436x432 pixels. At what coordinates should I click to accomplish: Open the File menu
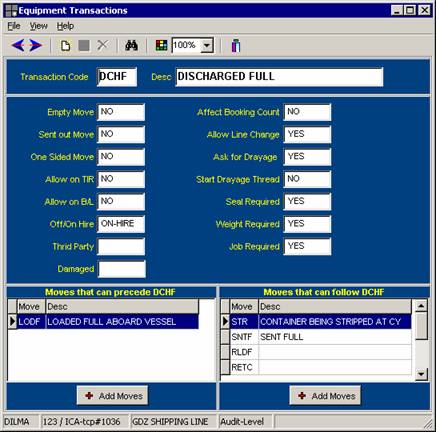tap(14, 26)
